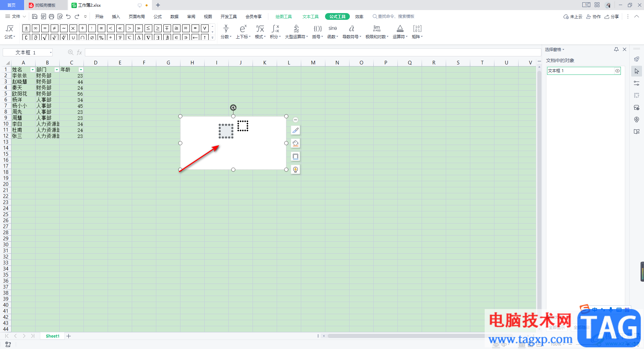Image resolution: width=644 pixels, height=349 pixels.
Task: Select the Sheet1 tab
Action: click(x=53, y=336)
